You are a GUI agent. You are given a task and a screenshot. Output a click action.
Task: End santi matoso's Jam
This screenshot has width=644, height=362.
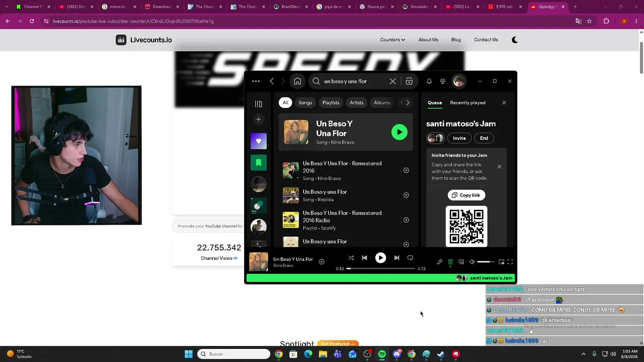click(x=484, y=138)
